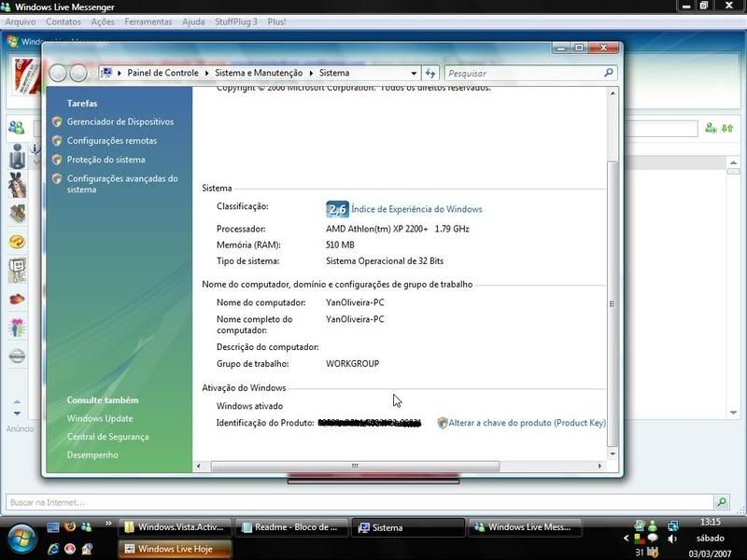Click the up arrow below Messenger sidebar tabs
The width and height of the screenshot is (747, 560).
[x=17, y=402]
